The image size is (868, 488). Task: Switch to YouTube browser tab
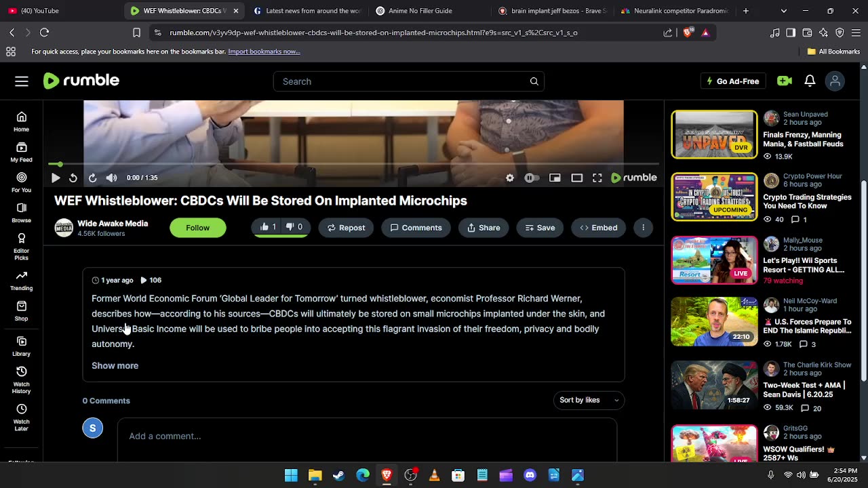coord(61,11)
